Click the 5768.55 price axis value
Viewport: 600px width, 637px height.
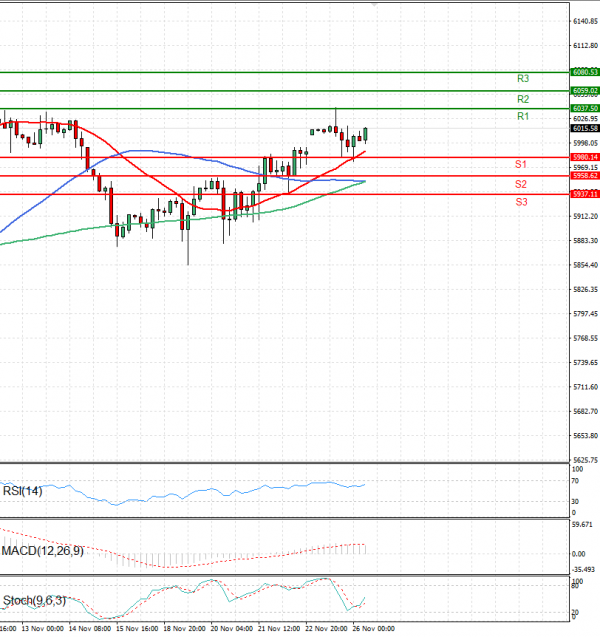(585, 338)
